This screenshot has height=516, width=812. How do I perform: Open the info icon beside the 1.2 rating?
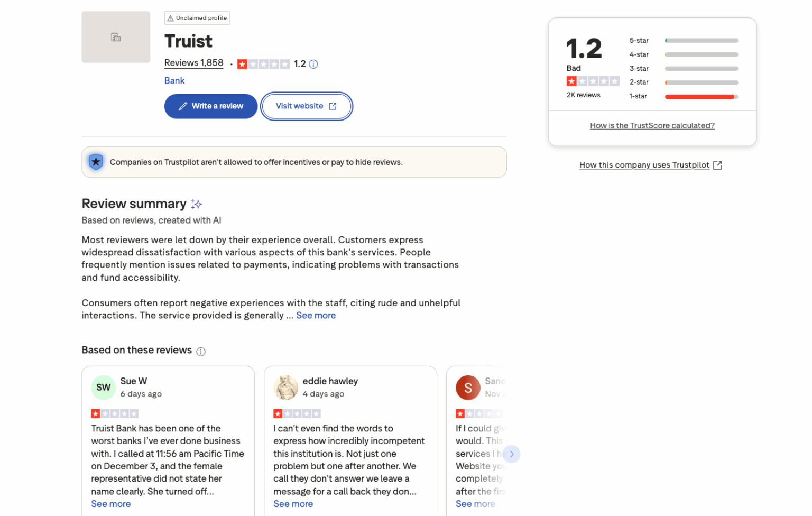313,64
